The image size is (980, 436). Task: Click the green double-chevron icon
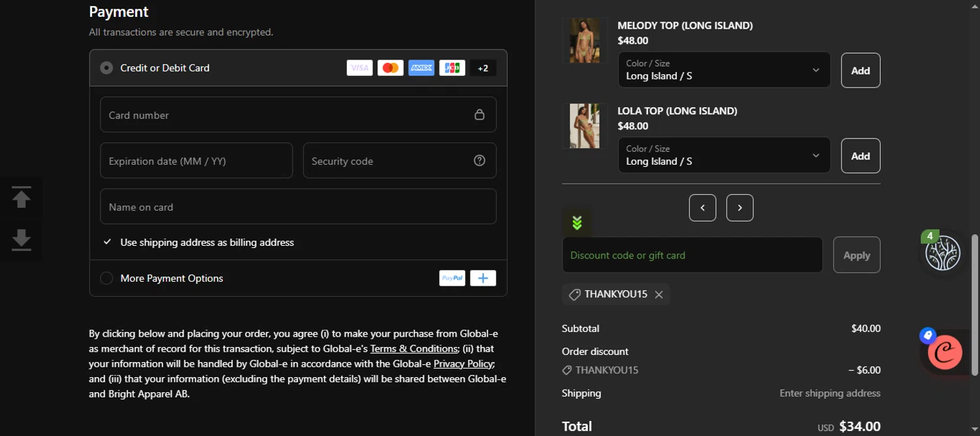577,223
